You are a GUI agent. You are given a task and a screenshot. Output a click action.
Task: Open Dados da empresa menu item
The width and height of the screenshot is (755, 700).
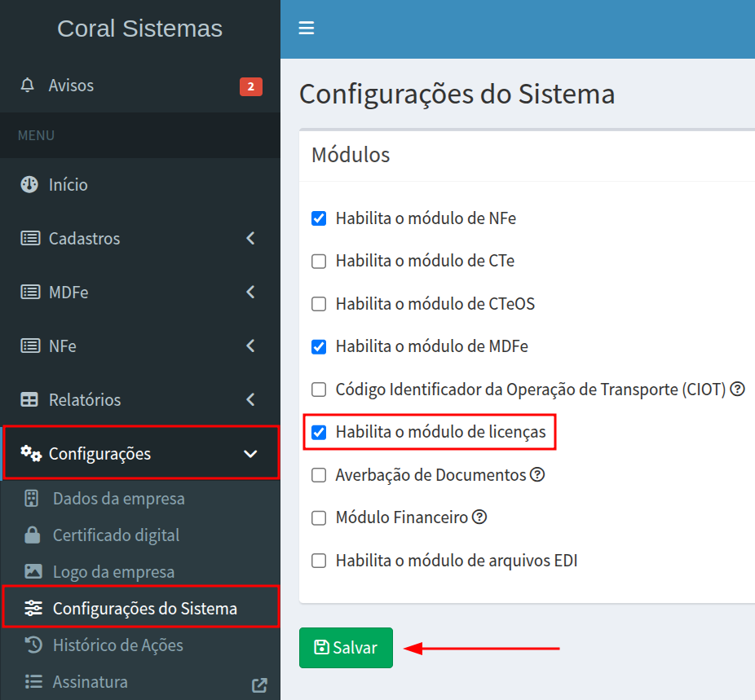[118, 499]
